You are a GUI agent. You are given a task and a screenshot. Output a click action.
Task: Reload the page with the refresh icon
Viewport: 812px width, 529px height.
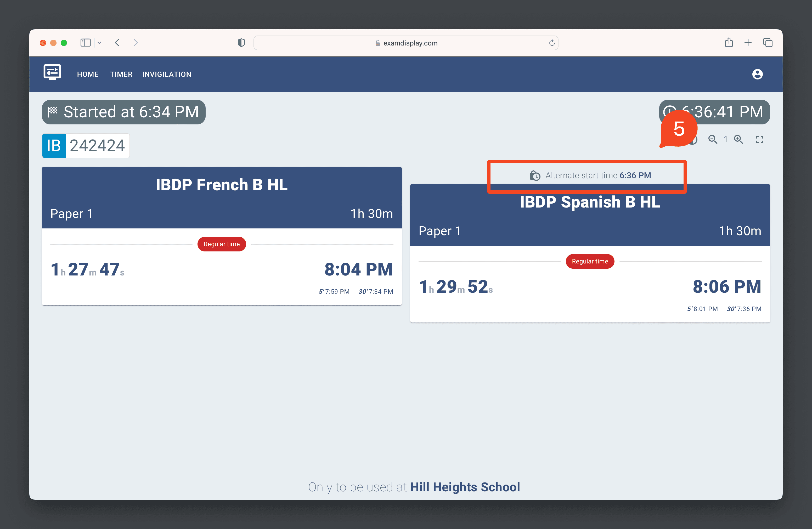552,43
